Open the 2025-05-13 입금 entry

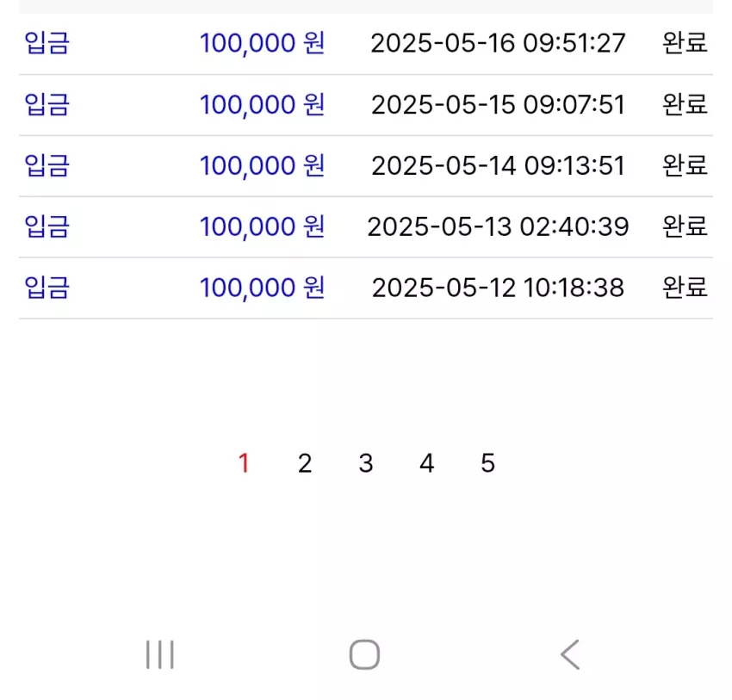366,227
